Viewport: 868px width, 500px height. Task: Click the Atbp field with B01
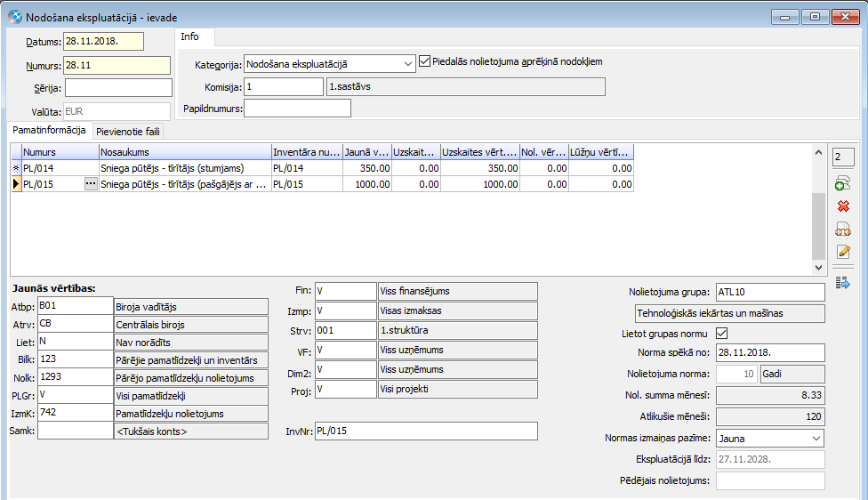click(x=76, y=306)
